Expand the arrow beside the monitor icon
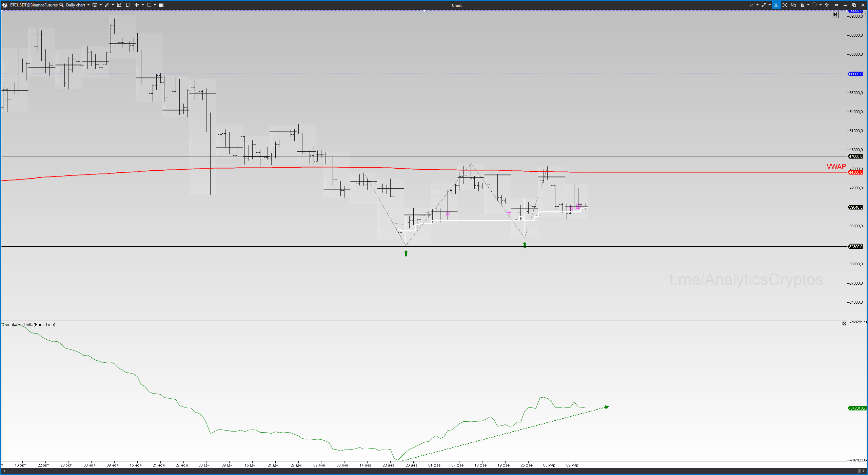Viewport: 868px width, 475px height. click(x=101, y=5)
